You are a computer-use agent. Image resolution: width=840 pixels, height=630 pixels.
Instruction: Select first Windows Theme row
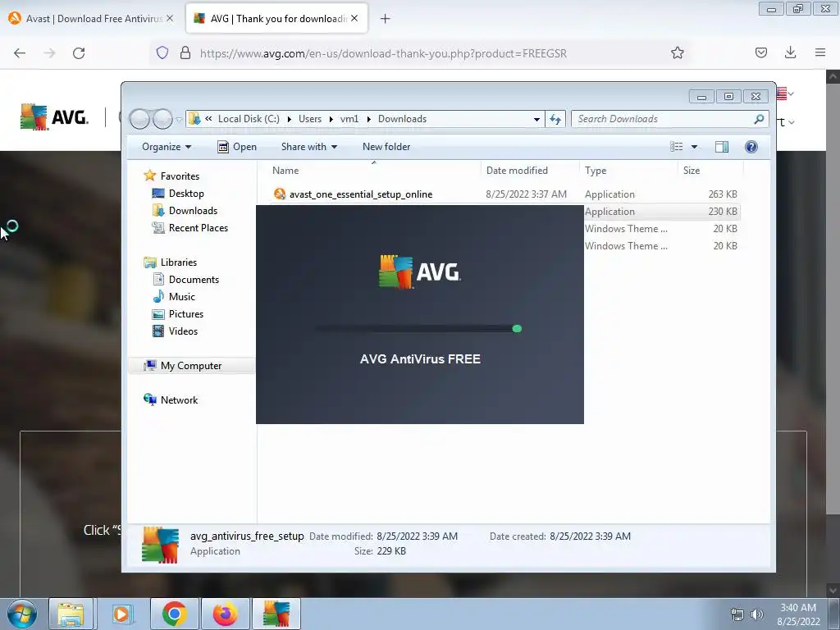point(662,229)
